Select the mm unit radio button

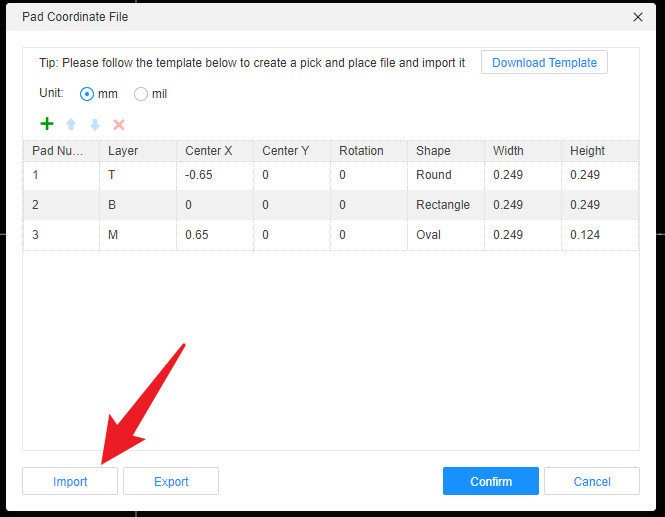[x=87, y=94]
